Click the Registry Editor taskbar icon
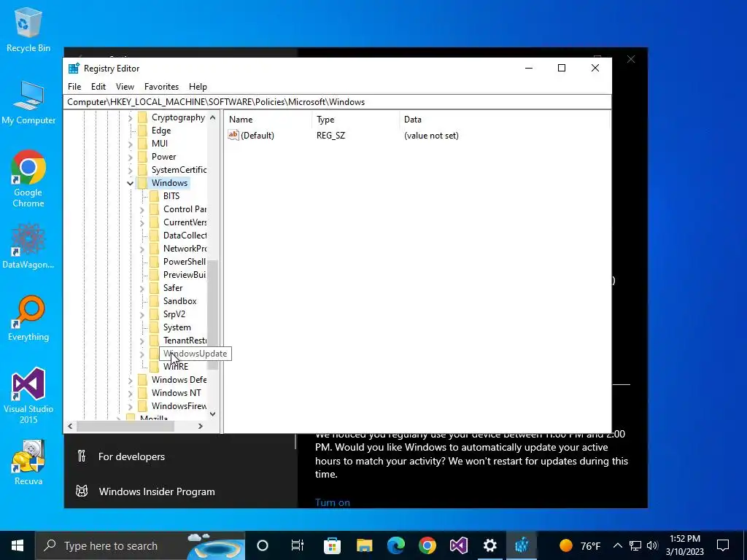Image resolution: width=747 pixels, height=560 pixels. tap(521, 545)
